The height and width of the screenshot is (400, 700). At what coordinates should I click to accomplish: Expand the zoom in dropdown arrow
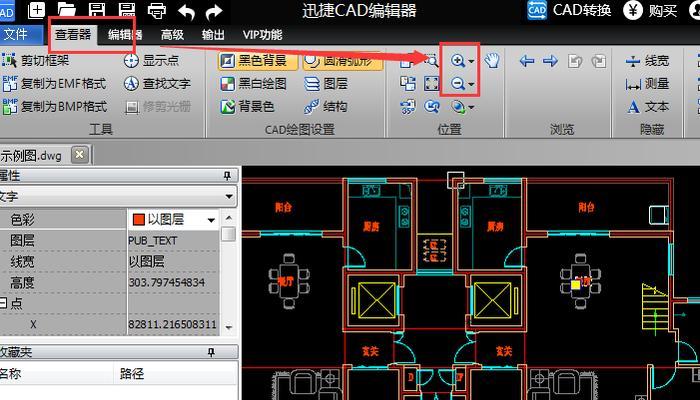[471, 61]
